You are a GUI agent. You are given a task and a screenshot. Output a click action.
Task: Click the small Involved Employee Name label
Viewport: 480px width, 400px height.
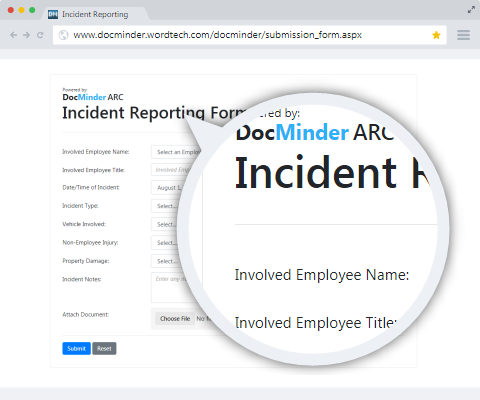tap(96, 152)
